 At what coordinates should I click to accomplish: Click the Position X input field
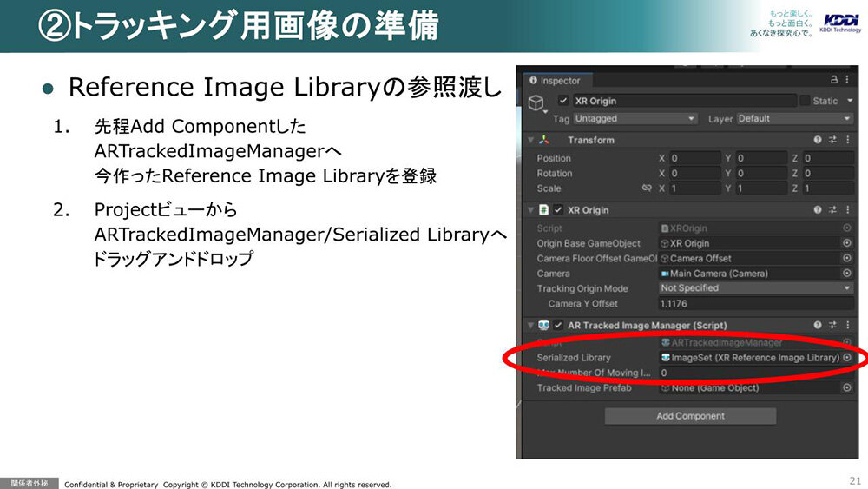click(x=696, y=158)
